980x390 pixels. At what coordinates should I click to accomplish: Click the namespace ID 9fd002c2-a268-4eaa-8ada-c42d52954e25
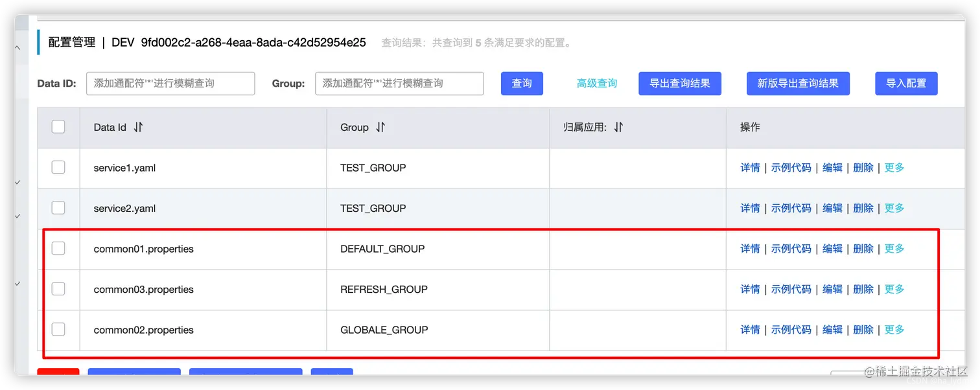click(253, 43)
